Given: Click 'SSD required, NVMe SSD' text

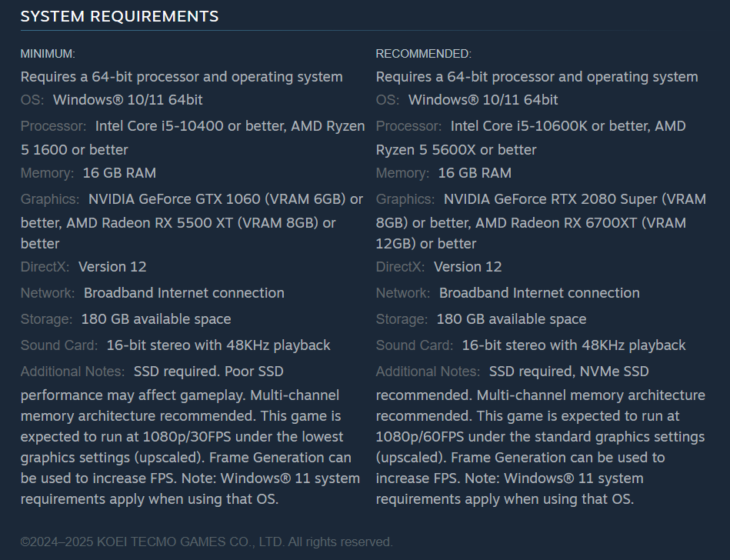Looking at the screenshot, I should coord(569,371).
